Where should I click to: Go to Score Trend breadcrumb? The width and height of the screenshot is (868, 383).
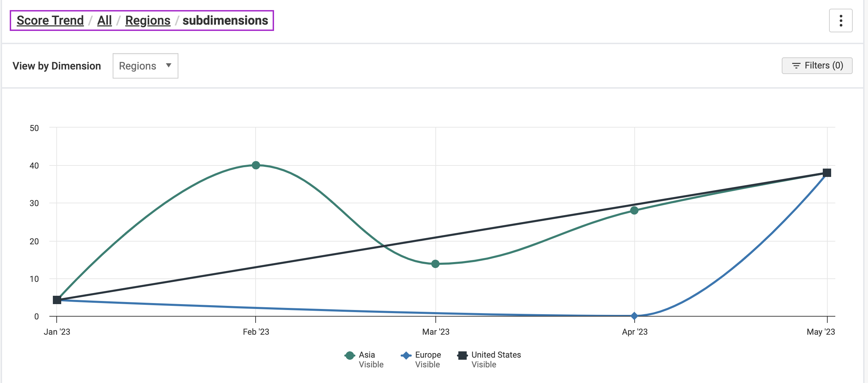tap(50, 21)
